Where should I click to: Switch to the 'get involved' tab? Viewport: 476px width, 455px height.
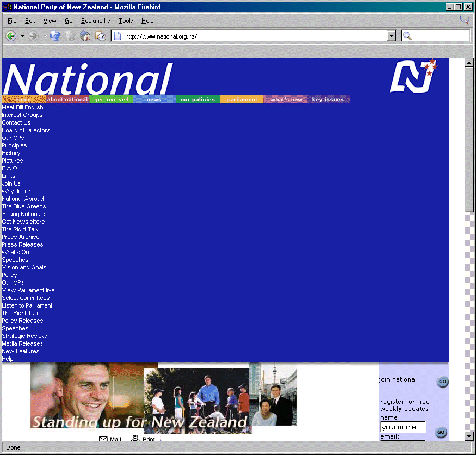tap(111, 100)
